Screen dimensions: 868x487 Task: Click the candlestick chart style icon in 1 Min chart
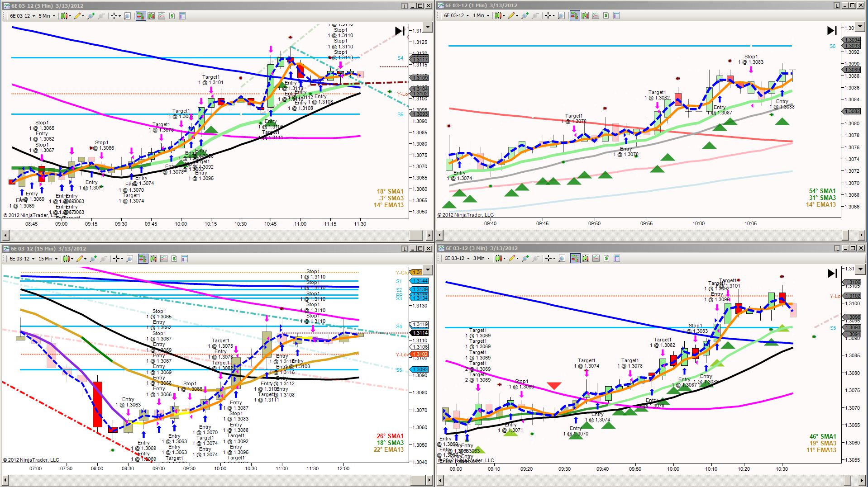[498, 15]
